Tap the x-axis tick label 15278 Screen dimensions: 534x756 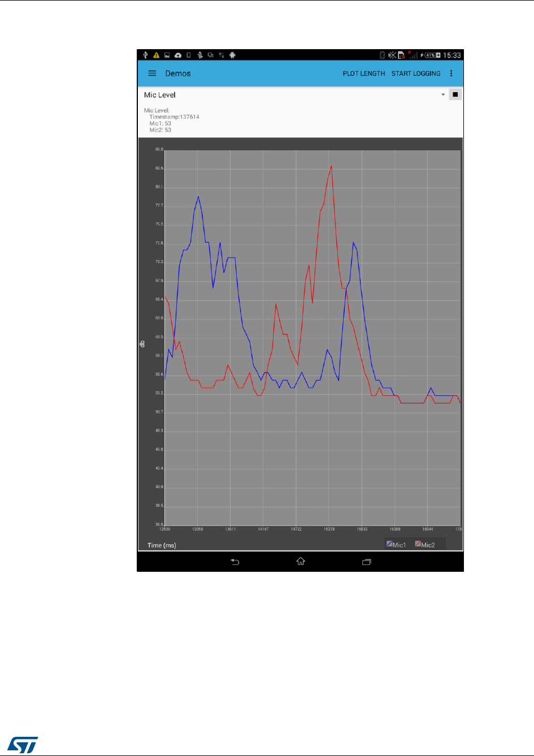329,529
